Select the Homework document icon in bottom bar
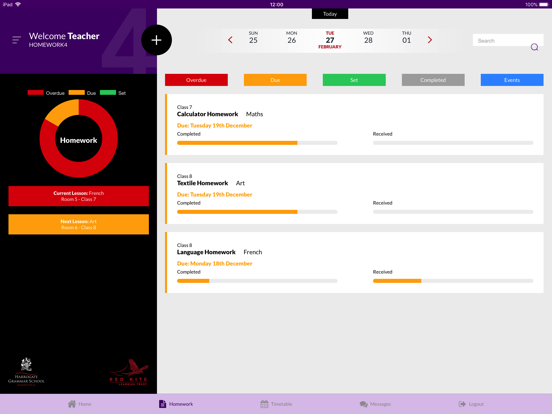 click(162, 404)
